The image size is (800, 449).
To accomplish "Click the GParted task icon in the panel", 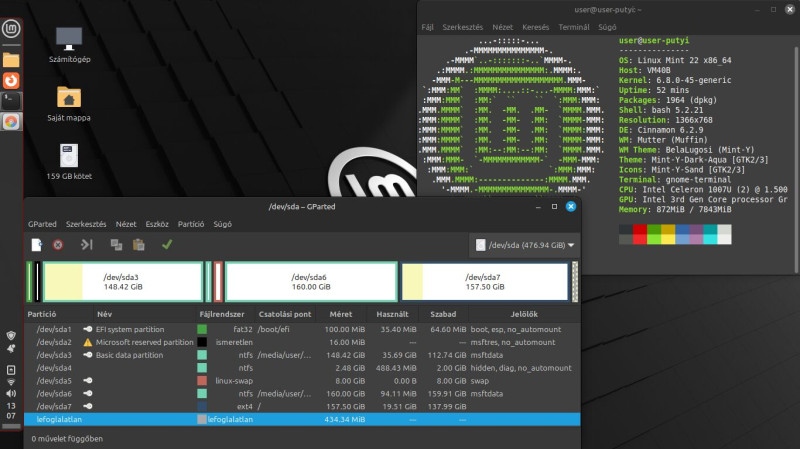I will pos(11,121).
